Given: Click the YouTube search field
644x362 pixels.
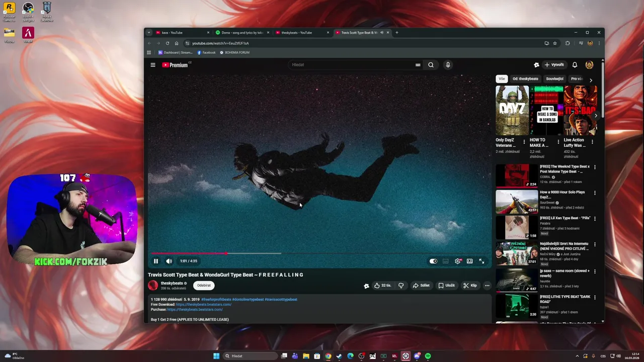Looking at the screenshot, I should tap(352, 65).
